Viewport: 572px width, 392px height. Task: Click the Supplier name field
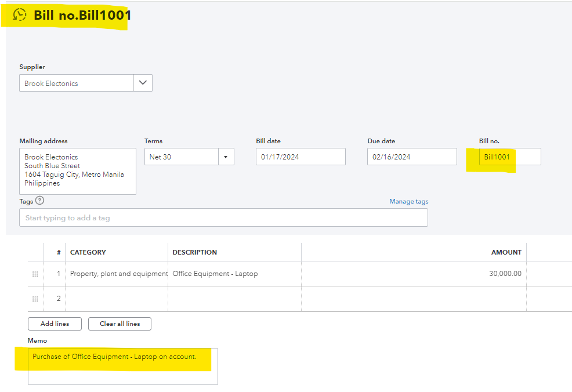pyautogui.click(x=76, y=83)
